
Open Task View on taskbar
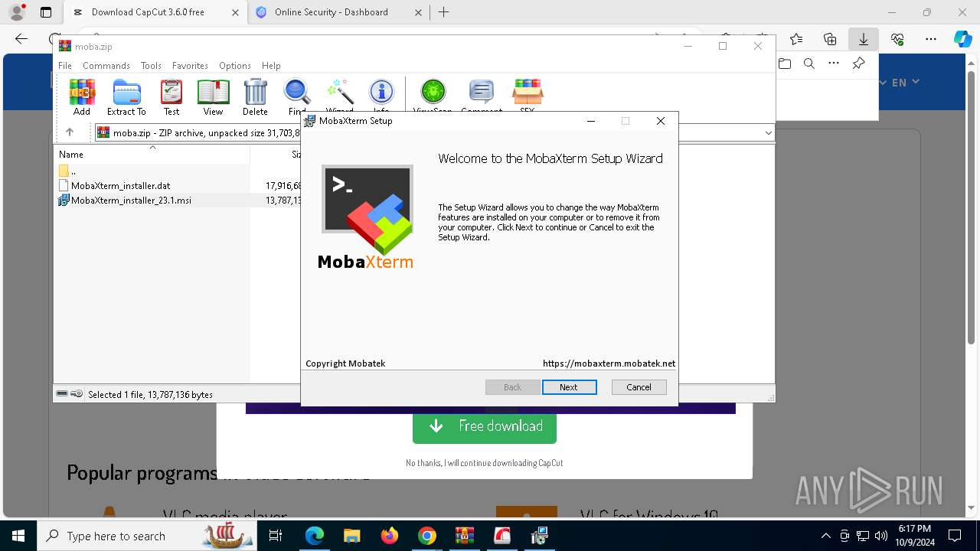tap(276, 536)
